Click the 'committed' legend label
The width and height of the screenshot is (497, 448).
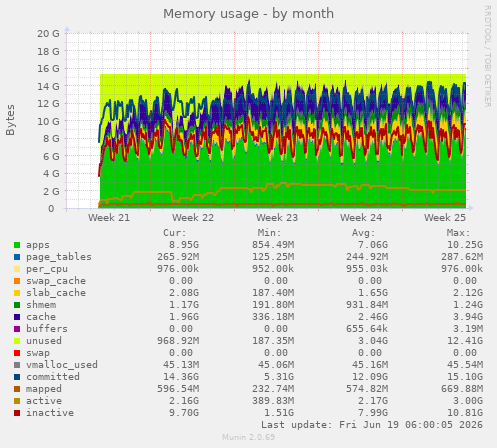point(53,377)
